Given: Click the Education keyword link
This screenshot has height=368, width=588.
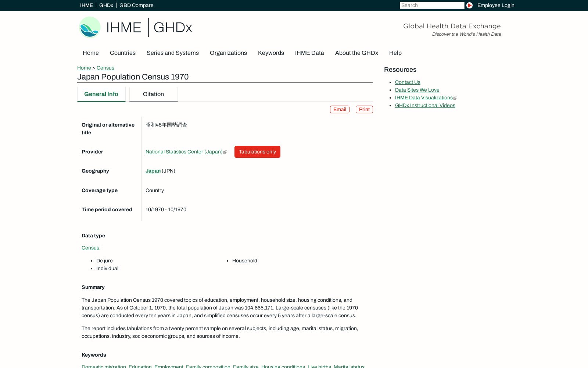Looking at the screenshot, I should 140,366.
